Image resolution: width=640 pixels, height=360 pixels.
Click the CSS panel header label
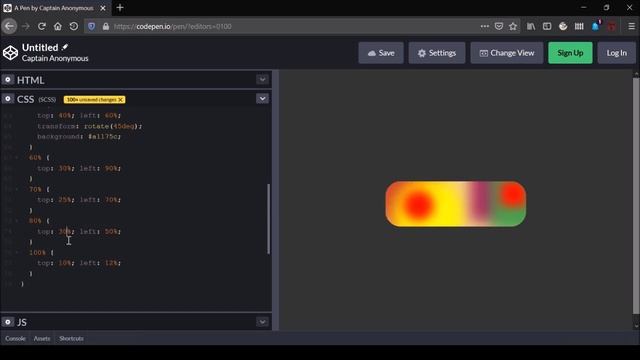tap(25, 99)
